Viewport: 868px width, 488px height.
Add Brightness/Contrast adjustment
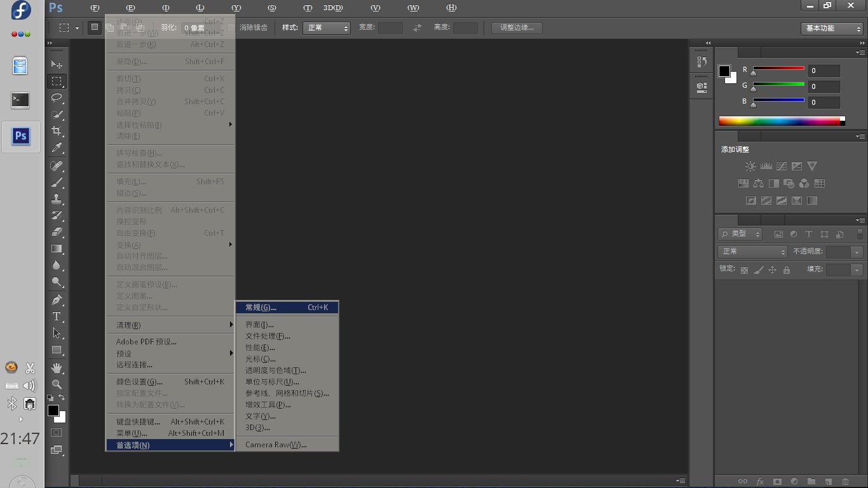(x=750, y=166)
